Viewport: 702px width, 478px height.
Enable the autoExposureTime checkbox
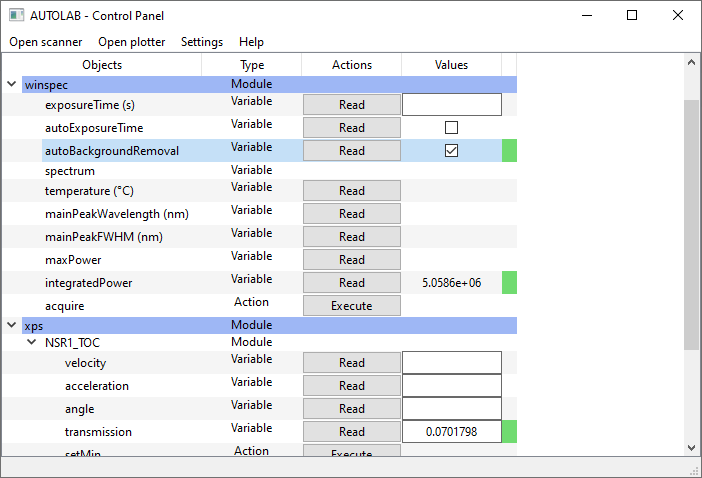(x=451, y=128)
